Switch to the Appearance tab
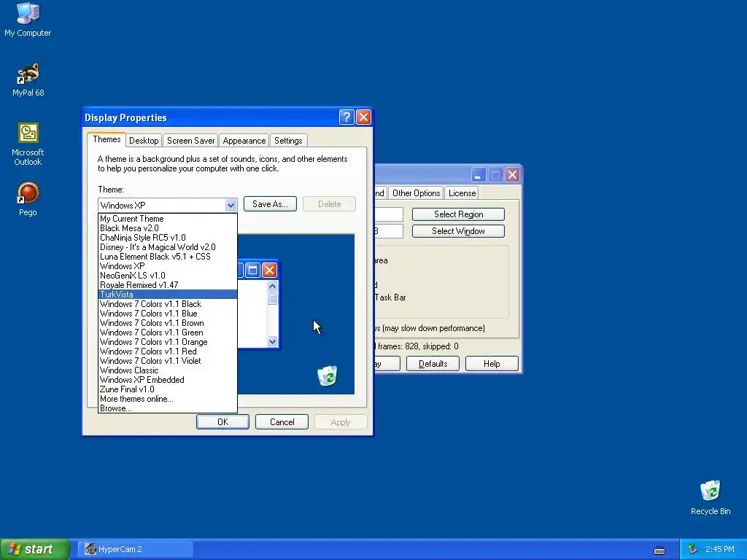Image resolution: width=747 pixels, height=560 pixels. click(244, 141)
